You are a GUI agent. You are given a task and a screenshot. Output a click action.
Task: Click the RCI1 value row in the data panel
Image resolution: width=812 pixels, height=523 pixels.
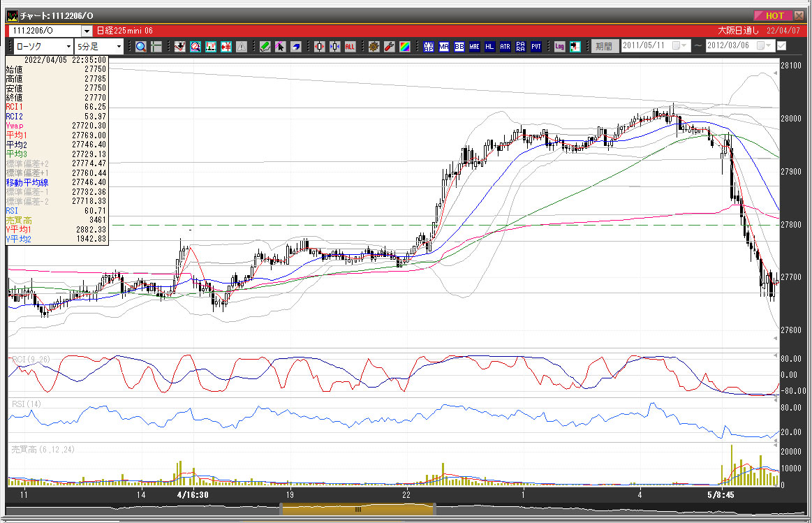click(56, 107)
